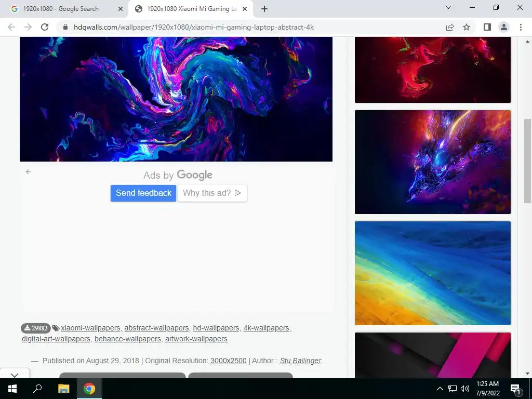Viewport: 532px width, 399px height.
Task: Open author Stu Ballinger's page
Action: (300, 361)
